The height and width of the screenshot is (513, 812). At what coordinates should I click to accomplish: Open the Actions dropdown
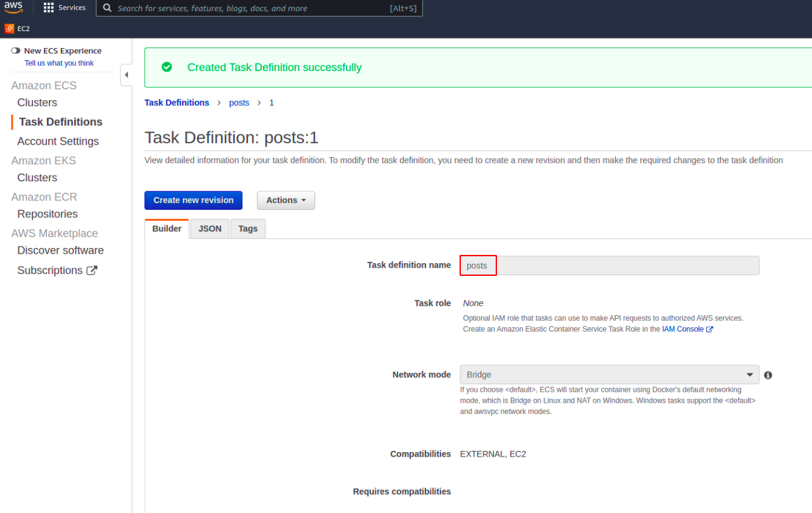pos(285,200)
